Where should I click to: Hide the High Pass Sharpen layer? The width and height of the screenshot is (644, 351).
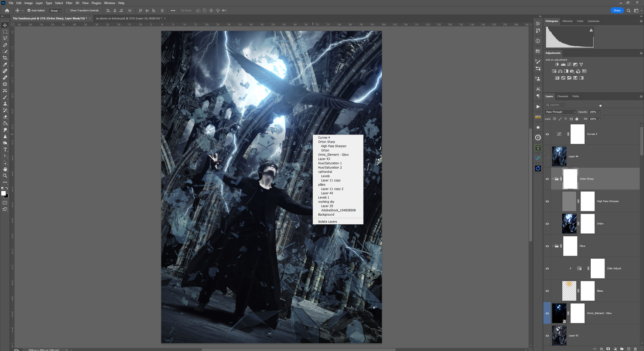pyautogui.click(x=547, y=201)
